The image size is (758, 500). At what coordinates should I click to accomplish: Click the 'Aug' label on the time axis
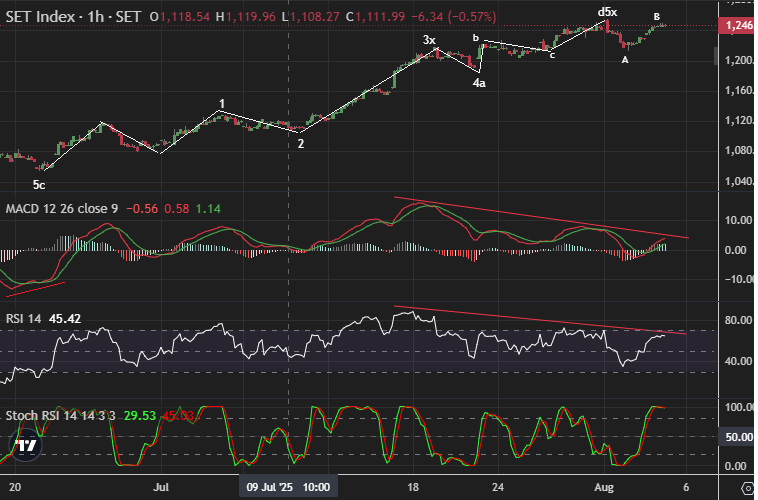click(x=604, y=487)
